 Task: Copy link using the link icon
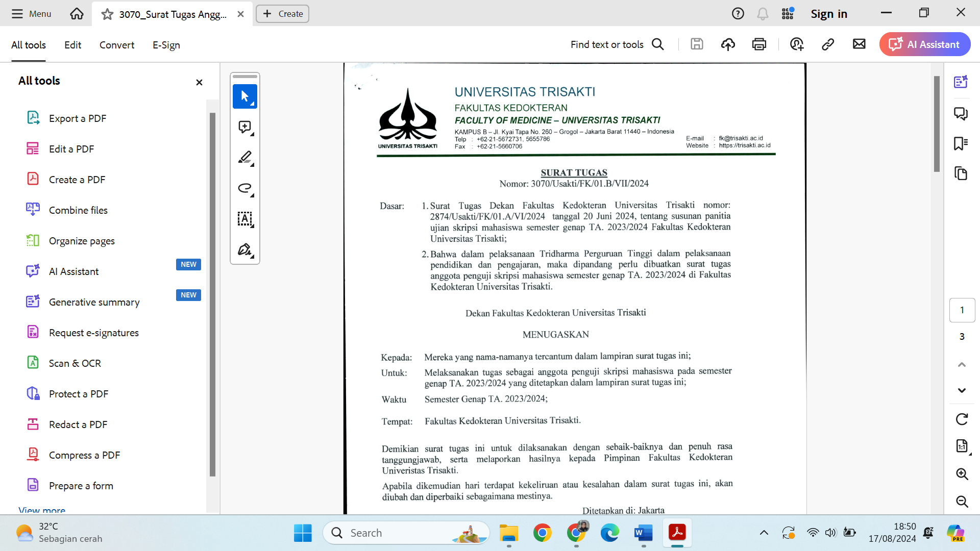tap(828, 44)
